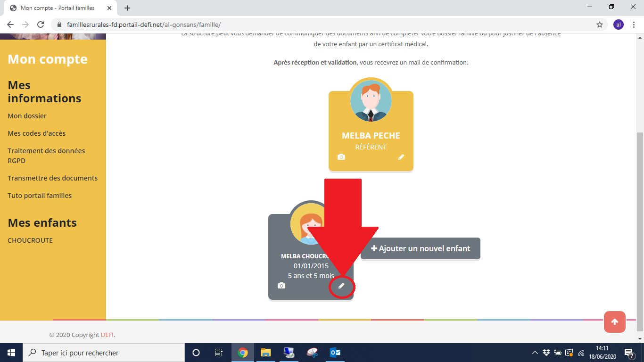Edit the Melba Peche référent profile with the pencil icon
Screen dimensions: 644x362
point(401,157)
